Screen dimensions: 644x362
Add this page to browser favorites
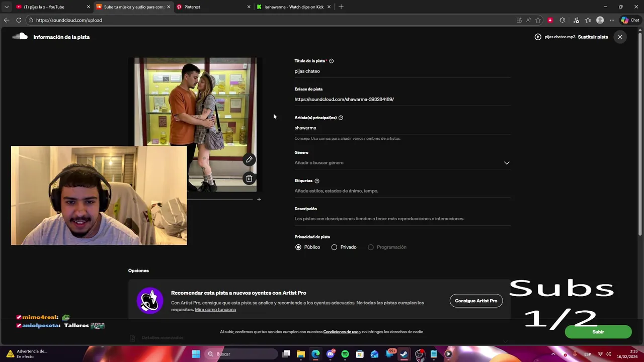[x=538, y=20]
